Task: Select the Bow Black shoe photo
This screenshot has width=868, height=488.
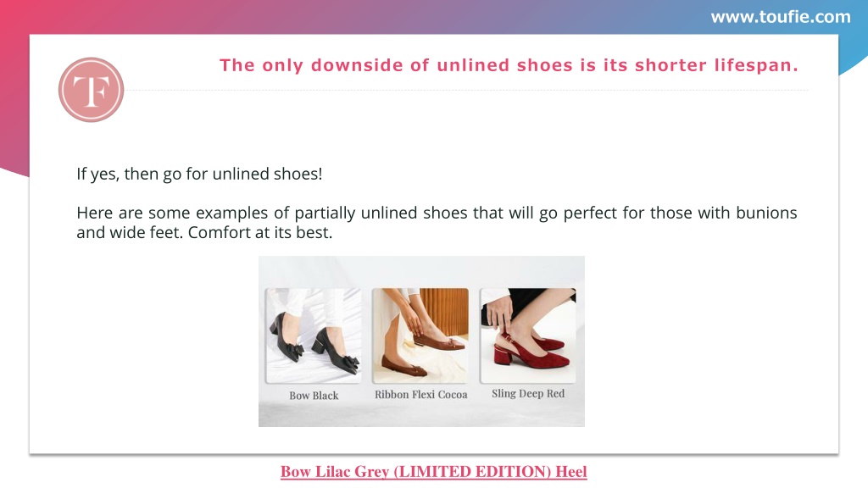Action: pyautogui.click(x=314, y=335)
